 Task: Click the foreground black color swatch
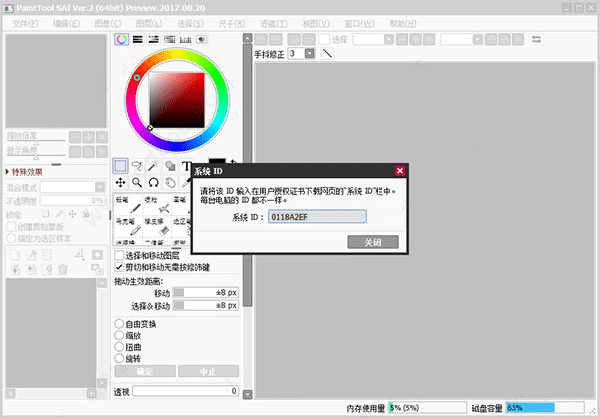coord(217,161)
